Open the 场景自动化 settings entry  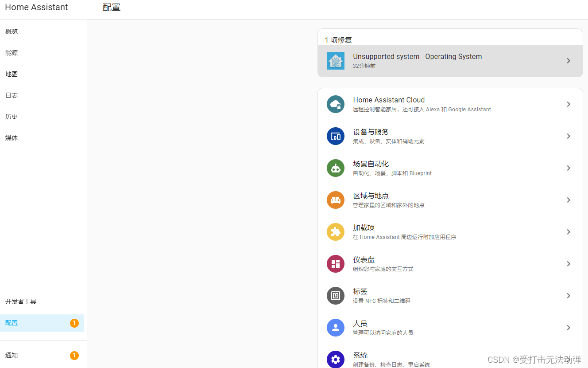click(450, 168)
